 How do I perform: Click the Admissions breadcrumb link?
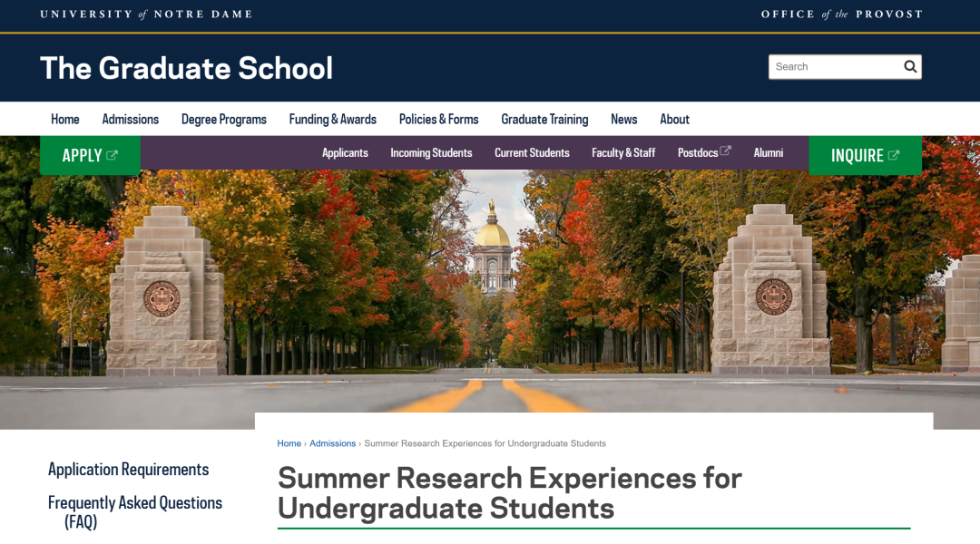[x=332, y=443]
